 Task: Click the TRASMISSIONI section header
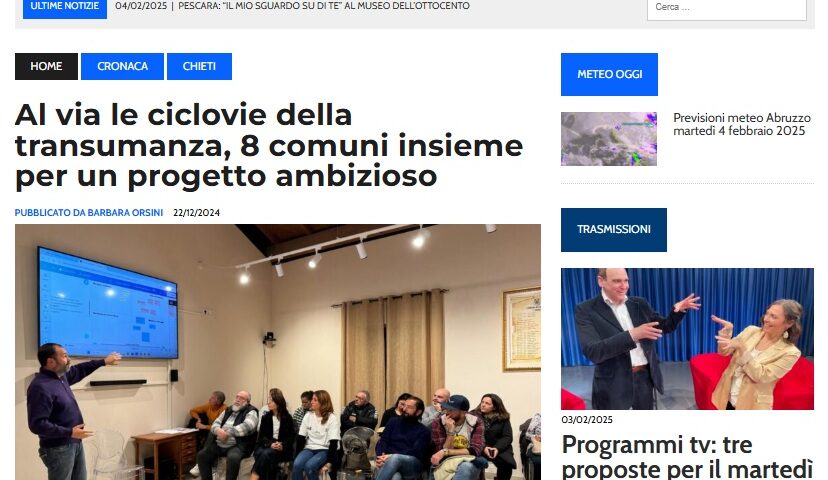pyautogui.click(x=614, y=230)
